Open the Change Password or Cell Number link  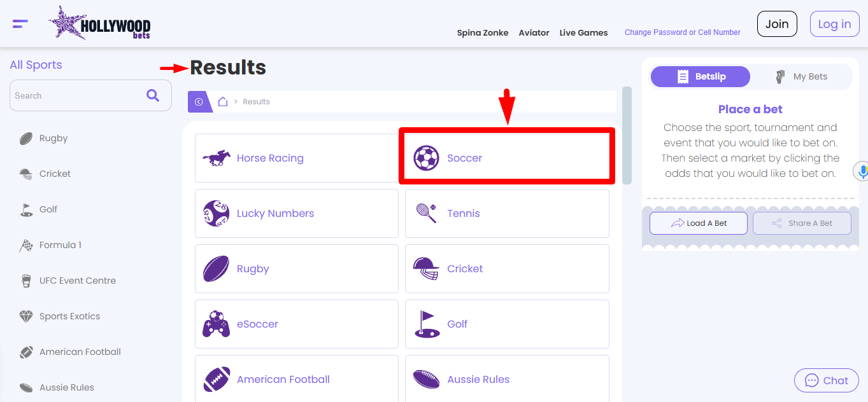pos(682,32)
